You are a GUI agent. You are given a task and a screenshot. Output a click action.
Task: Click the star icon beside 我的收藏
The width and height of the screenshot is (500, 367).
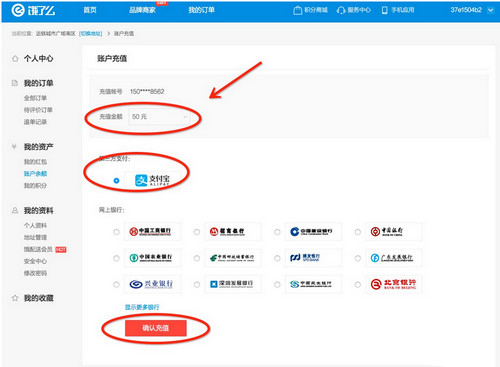[15, 298]
